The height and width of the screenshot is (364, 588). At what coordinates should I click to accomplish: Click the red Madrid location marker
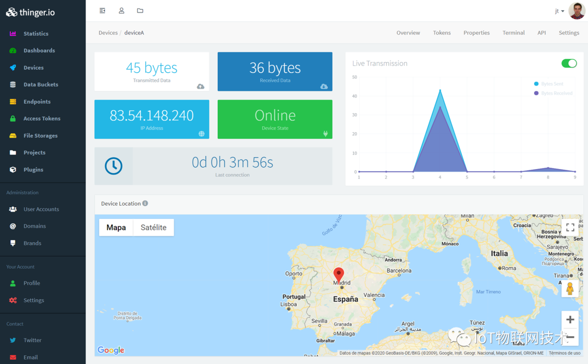339,275
